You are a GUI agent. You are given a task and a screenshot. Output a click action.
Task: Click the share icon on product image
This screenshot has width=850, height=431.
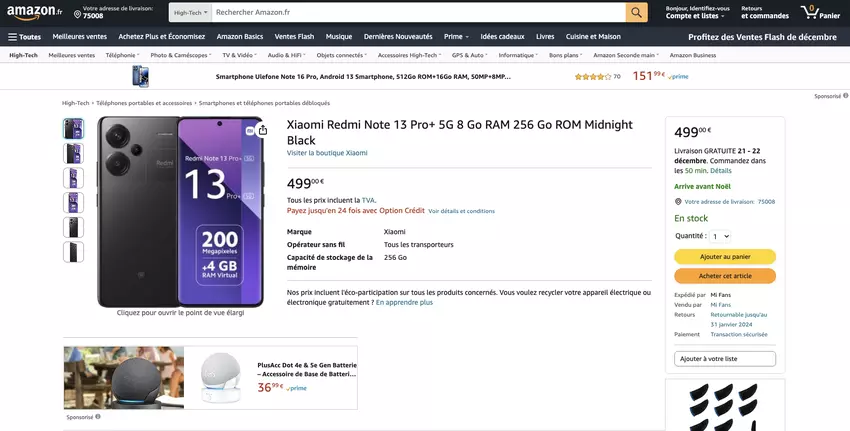262,130
